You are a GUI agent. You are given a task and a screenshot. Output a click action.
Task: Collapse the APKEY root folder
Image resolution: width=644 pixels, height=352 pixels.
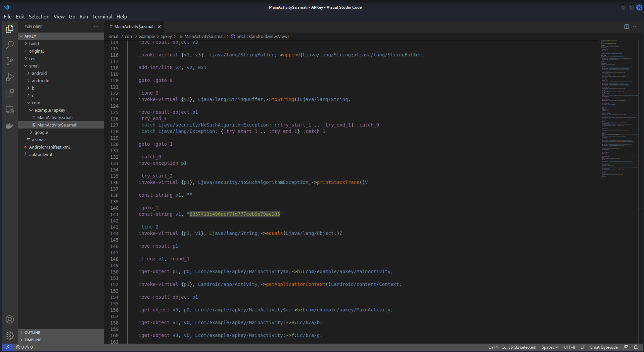pos(61,36)
